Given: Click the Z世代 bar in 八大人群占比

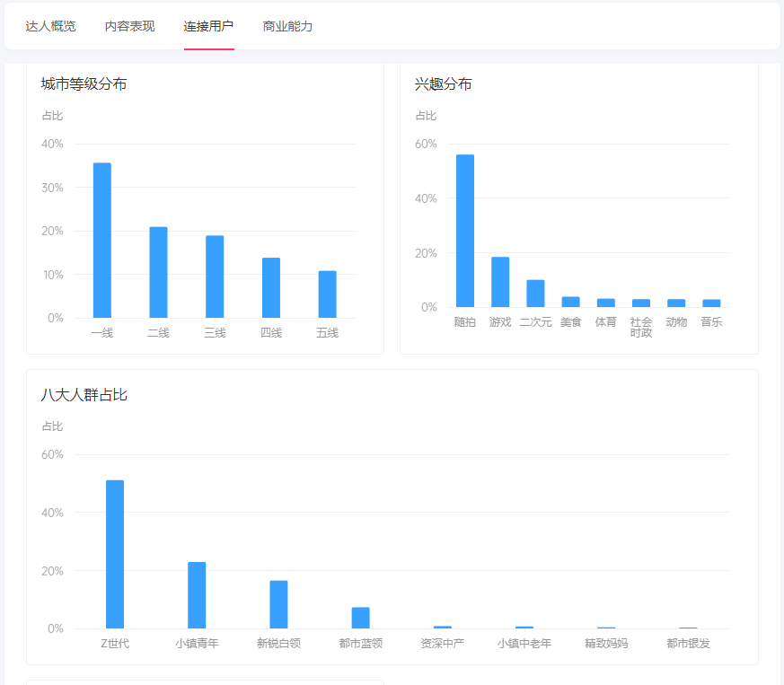Looking at the screenshot, I should tap(115, 554).
